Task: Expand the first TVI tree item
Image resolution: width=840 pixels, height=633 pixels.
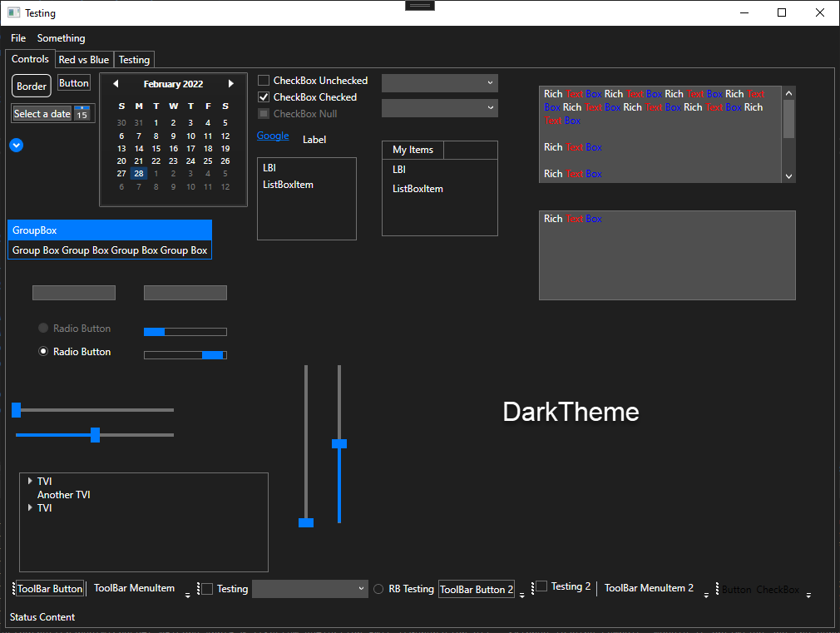Action: tap(30, 481)
